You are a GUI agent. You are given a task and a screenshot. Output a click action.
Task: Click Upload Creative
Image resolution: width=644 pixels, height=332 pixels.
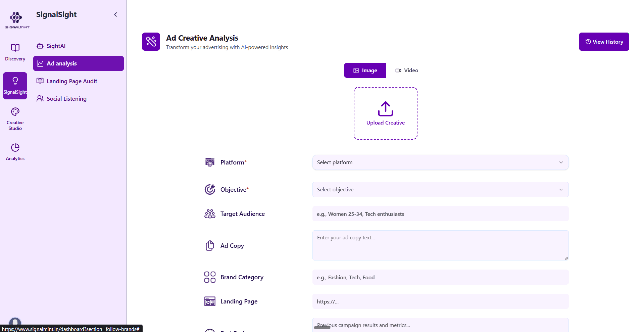click(385, 122)
